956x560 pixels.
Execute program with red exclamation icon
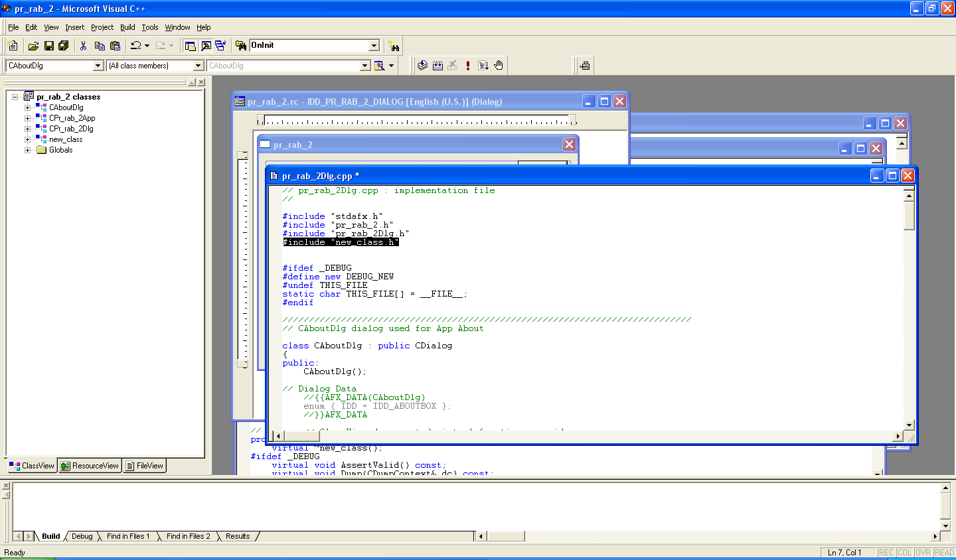coord(468,66)
